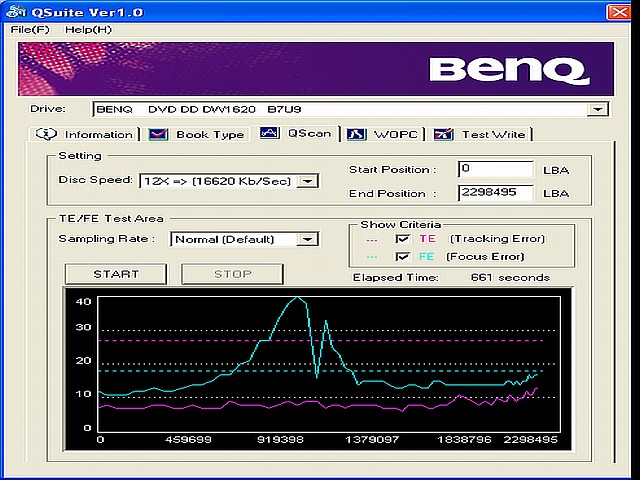Click the disabled STOP button
Viewport: 640px width, 480px height.
pyautogui.click(x=233, y=274)
